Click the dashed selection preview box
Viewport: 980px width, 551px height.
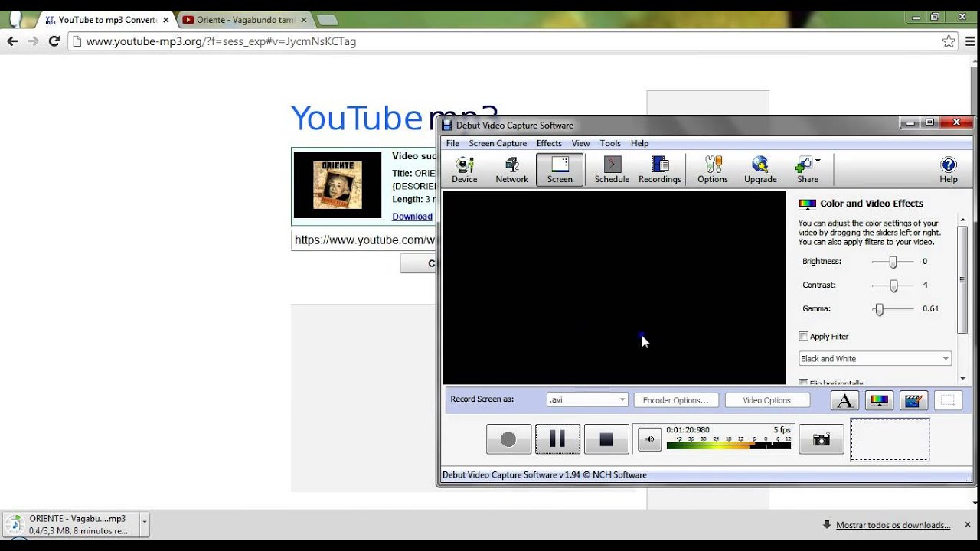(x=890, y=439)
